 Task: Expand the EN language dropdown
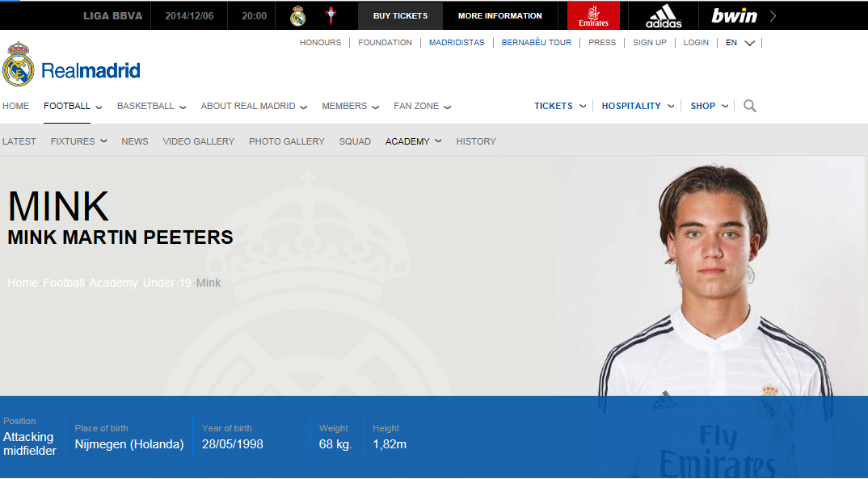[740, 43]
